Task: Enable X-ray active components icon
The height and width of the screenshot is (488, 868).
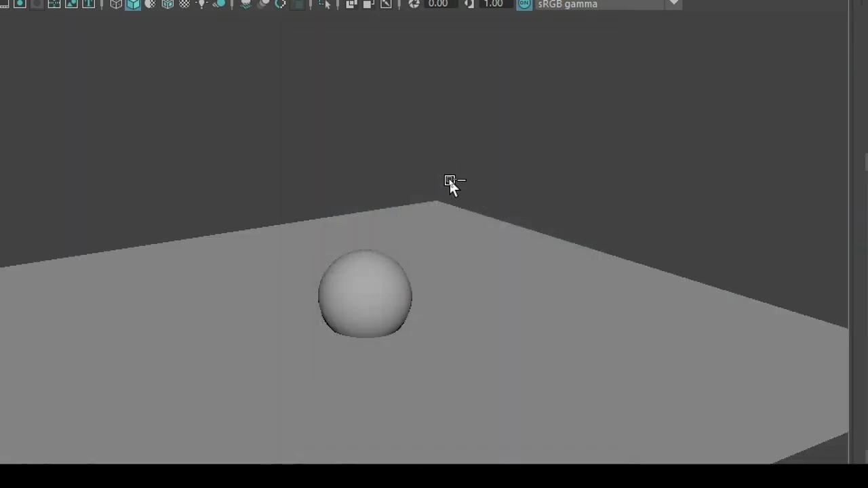Action: pos(368,4)
